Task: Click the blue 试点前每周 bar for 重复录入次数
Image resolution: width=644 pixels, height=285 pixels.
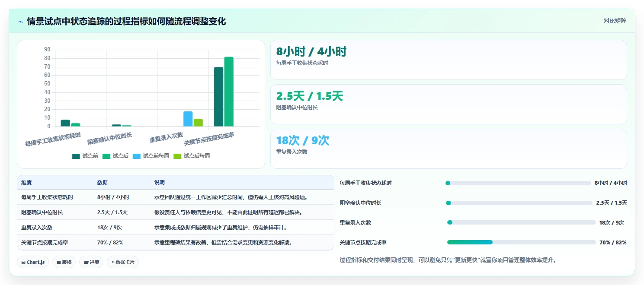Action: [188, 119]
